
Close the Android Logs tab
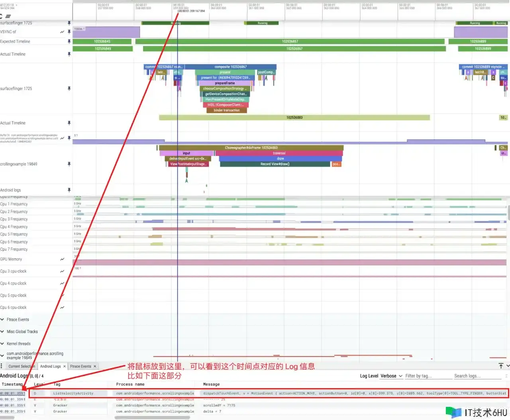pyautogui.click(x=65, y=367)
